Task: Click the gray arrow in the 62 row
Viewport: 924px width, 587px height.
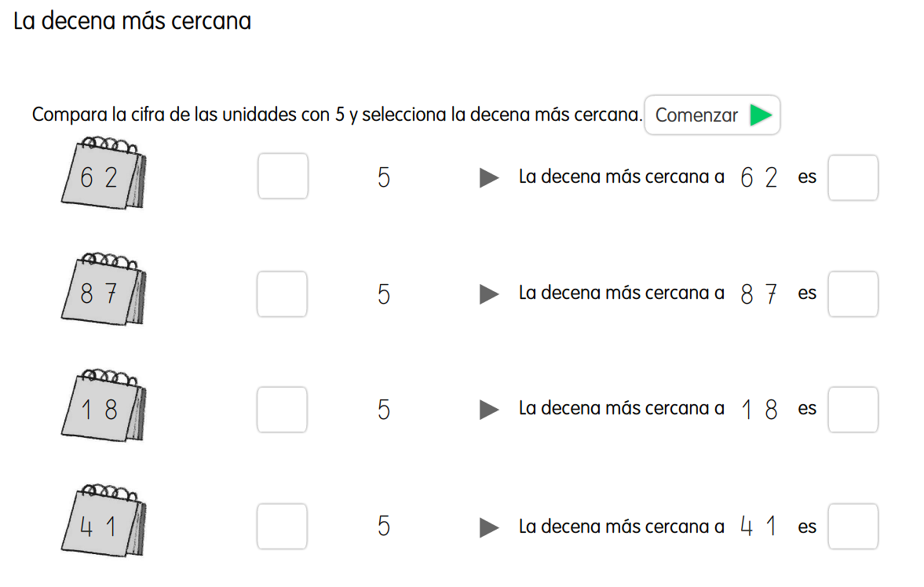Action: click(489, 178)
